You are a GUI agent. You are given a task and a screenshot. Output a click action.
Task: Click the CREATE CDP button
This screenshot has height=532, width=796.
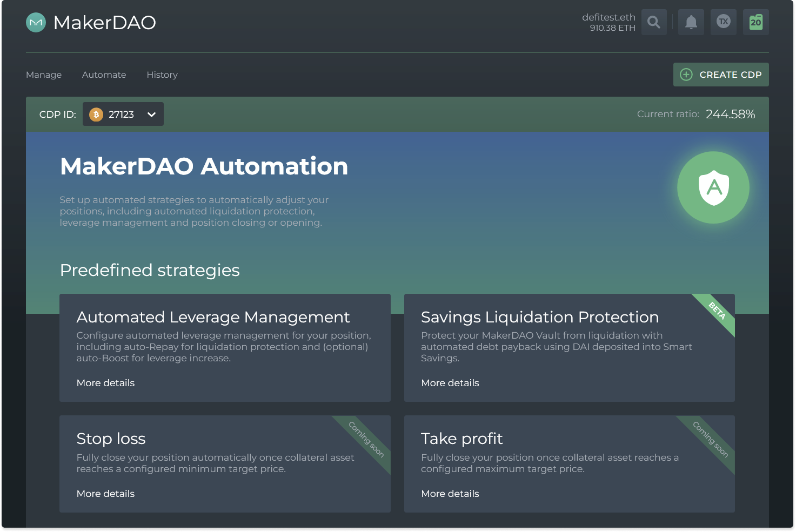coord(721,75)
